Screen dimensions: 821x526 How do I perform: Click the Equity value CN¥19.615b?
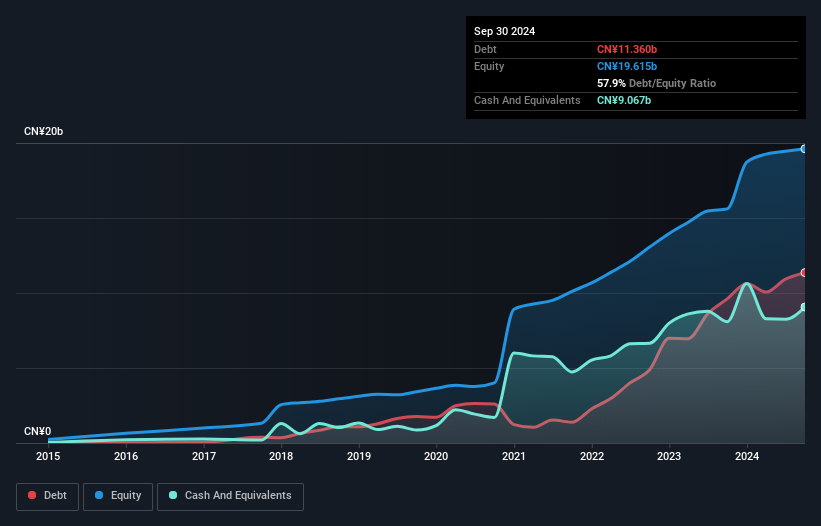click(x=627, y=66)
